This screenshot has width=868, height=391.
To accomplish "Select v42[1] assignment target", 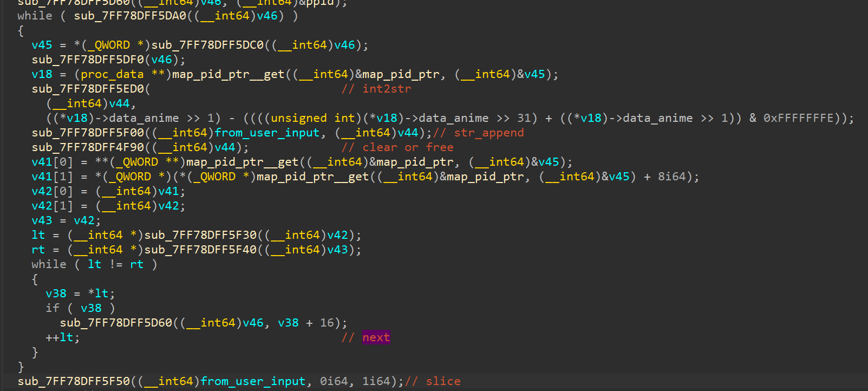I will click(x=52, y=206).
